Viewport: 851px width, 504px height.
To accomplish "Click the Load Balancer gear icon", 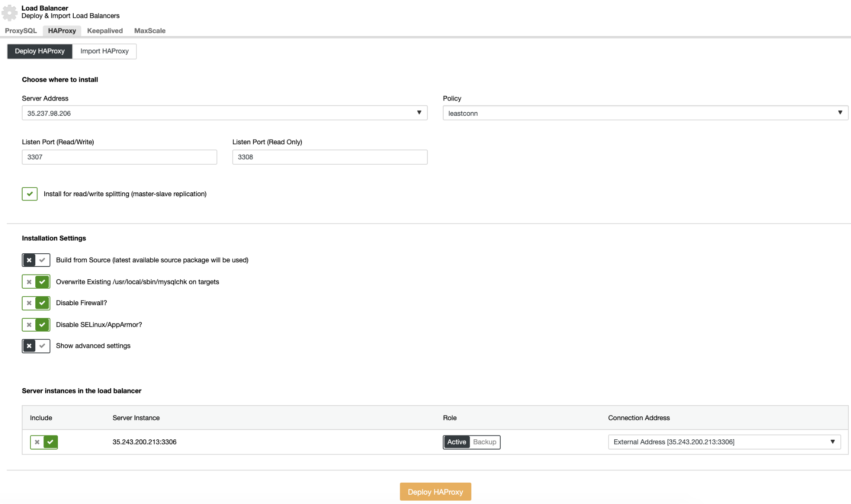I will [9, 12].
